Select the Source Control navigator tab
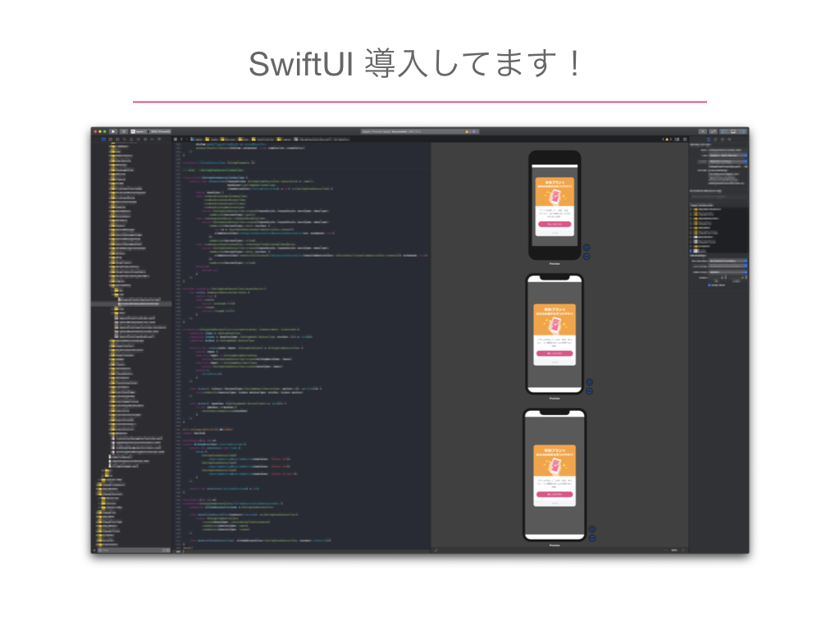840x630 pixels. point(111,139)
